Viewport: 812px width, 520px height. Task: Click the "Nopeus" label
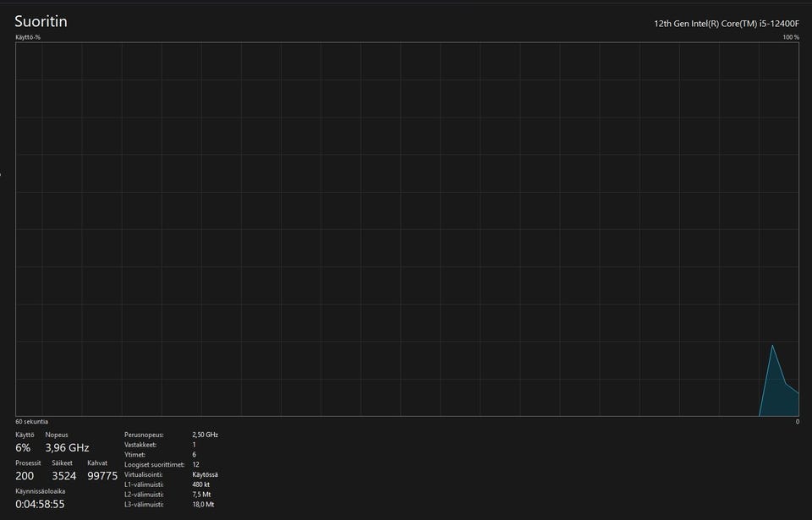[57, 435]
